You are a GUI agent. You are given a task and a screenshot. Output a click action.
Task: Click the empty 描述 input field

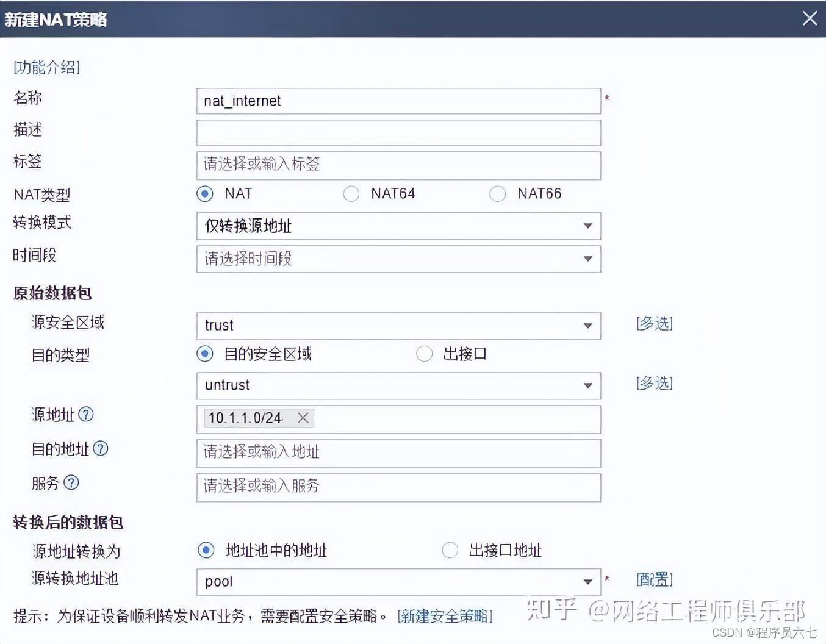pyautogui.click(x=398, y=133)
